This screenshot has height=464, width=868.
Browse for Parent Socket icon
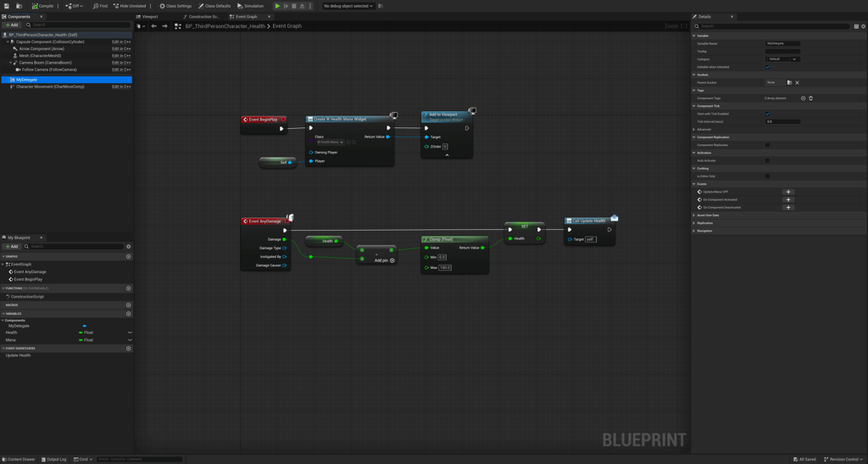tap(790, 82)
